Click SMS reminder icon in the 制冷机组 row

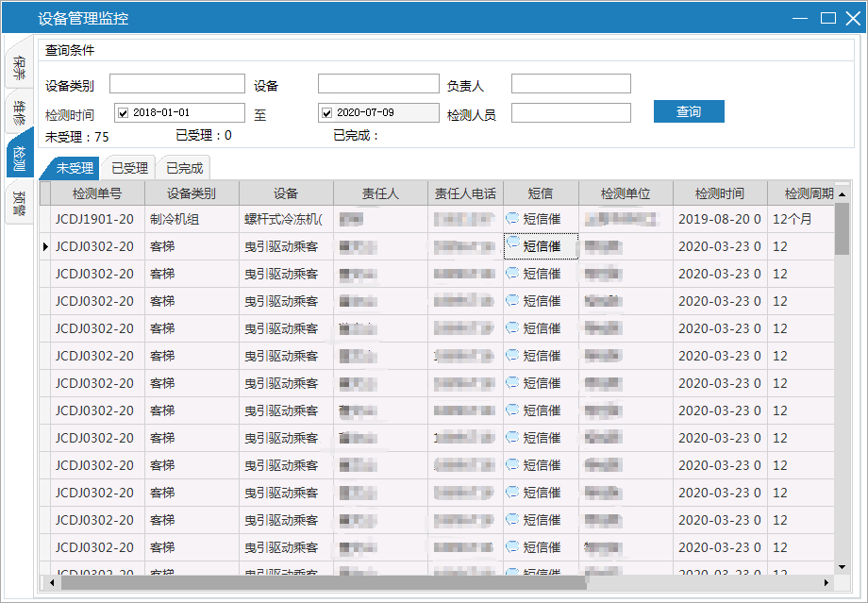click(512, 218)
